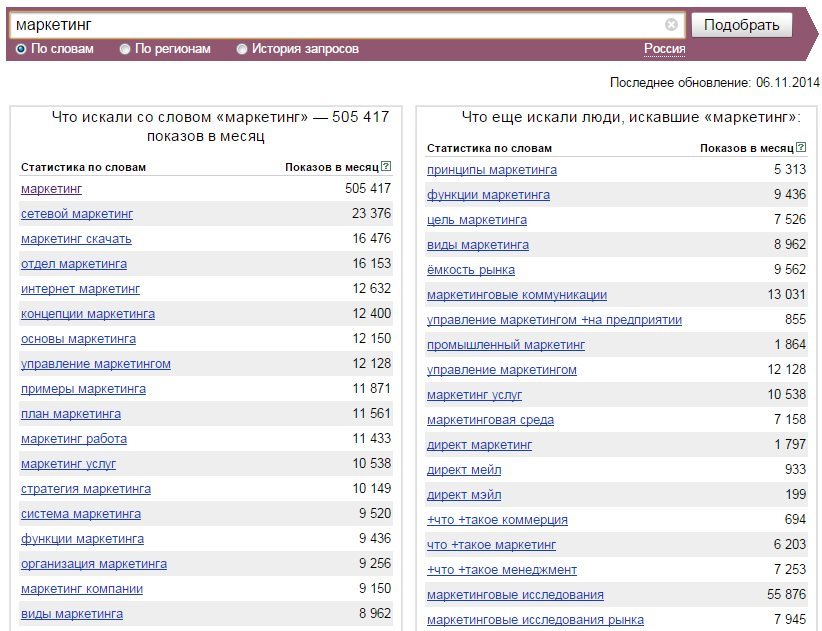Open the 'организация маркетинга' link
The width and height of the screenshot is (822, 631).
pyautogui.click(x=94, y=564)
